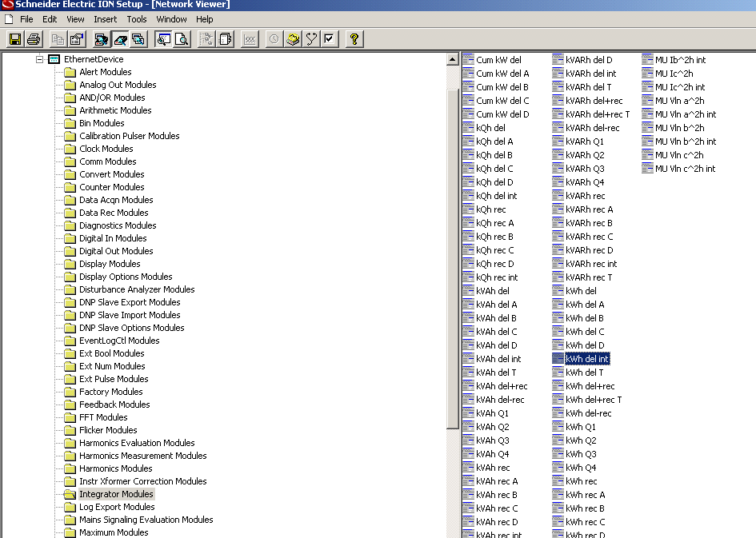Image resolution: width=756 pixels, height=538 pixels.
Task: Click the page-with-magnifier preview icon
Action: [x=182, y=39]
